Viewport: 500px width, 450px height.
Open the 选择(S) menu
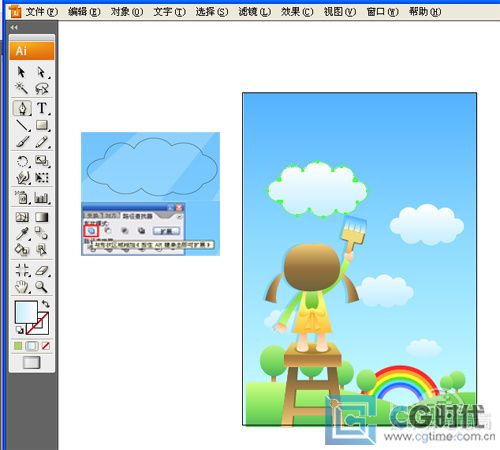212,12
